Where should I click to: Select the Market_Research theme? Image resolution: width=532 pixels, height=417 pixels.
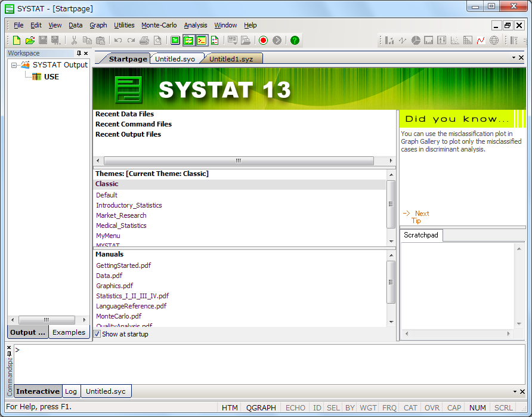(x=121, y=215)
